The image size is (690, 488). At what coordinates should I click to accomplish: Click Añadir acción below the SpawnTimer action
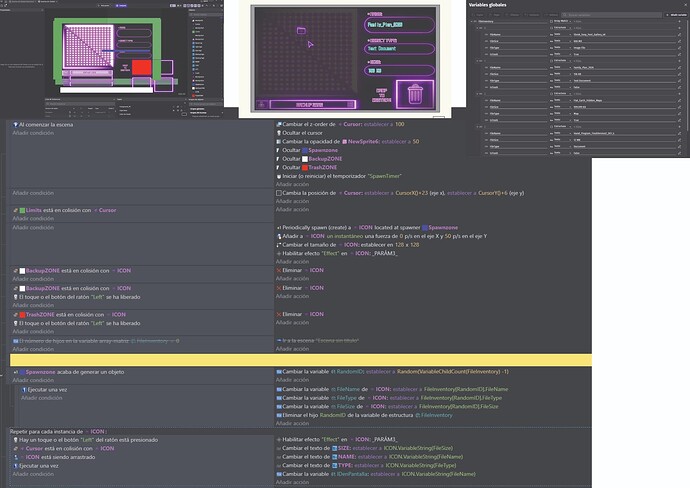(x=293, y=183)
